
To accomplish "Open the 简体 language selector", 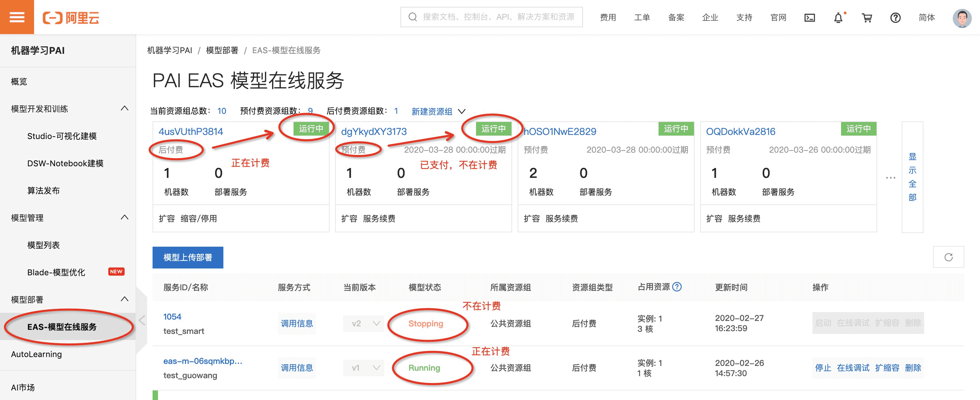I will point(926,17).
